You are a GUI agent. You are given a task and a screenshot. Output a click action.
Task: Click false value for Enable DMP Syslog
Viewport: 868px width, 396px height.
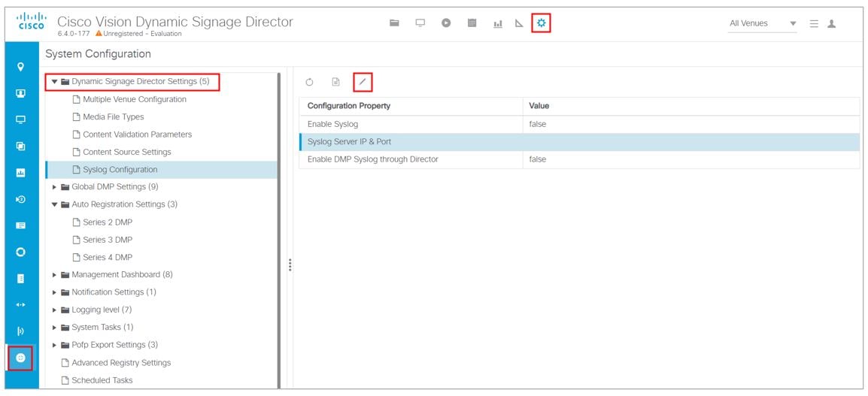538,159
